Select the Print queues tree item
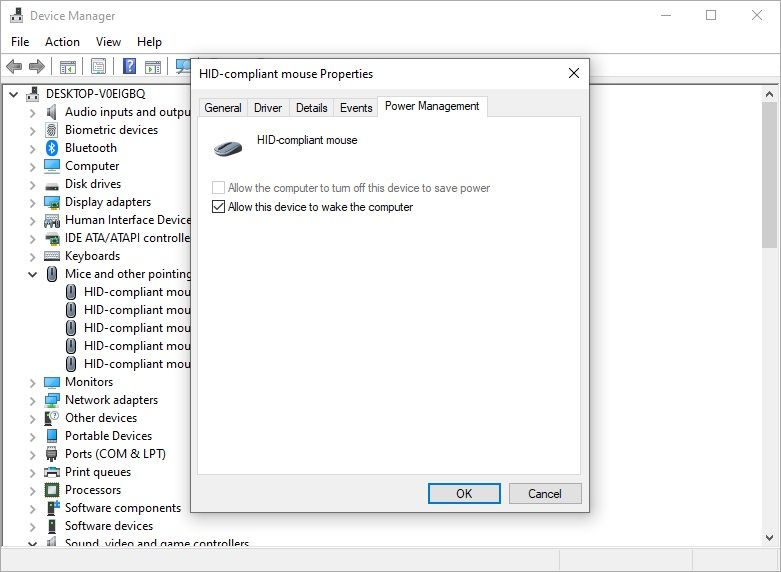 click(x=98, y=472)
